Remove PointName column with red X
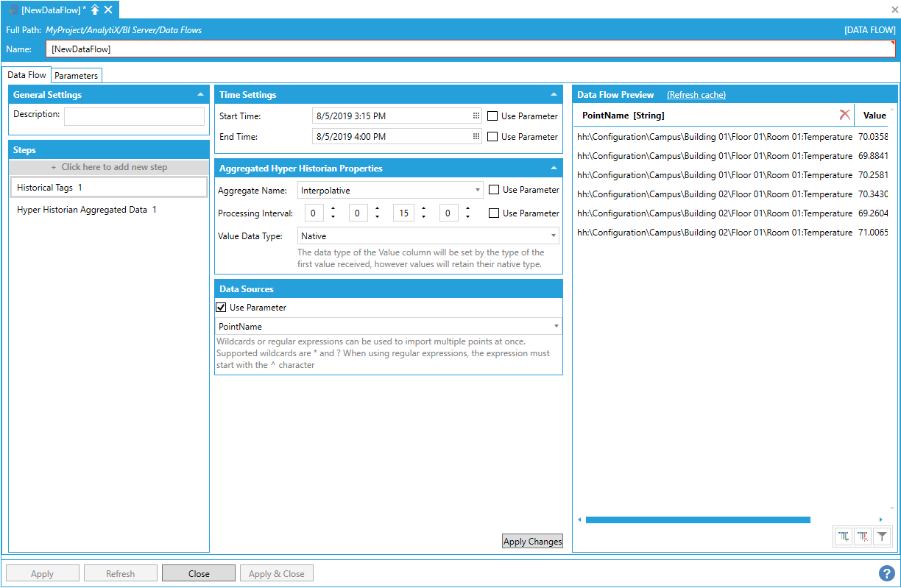 [844, 116]
